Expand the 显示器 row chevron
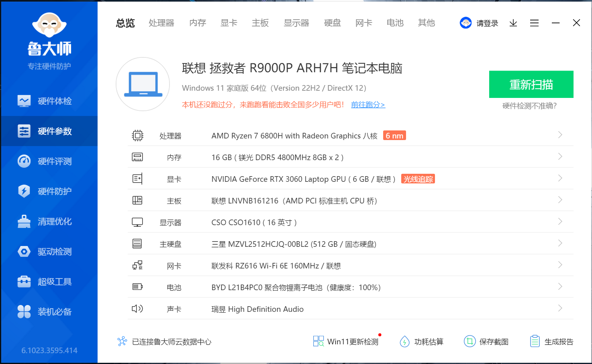Screen dimensions: 592x364 click(x=560, y=222)
